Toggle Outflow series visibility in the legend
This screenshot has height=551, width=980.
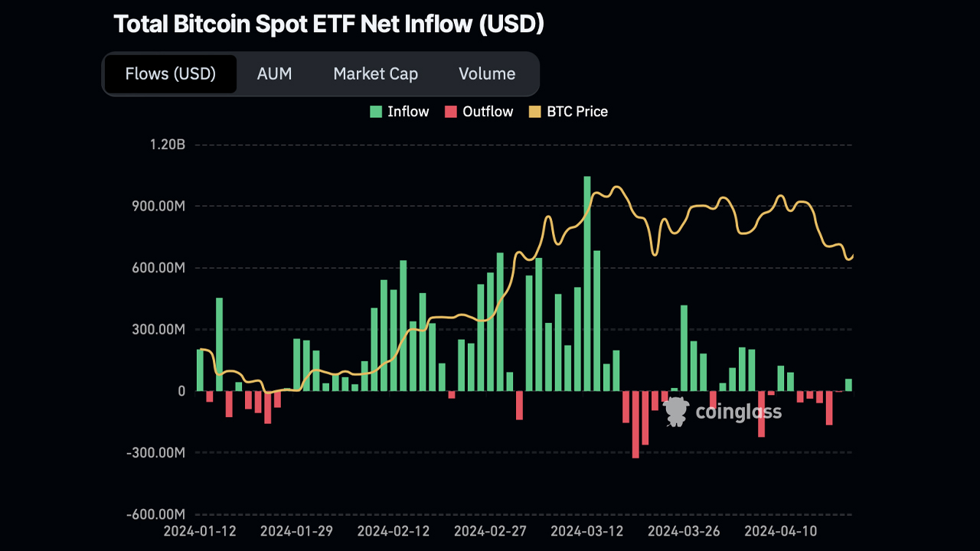[x=479, y=111]
